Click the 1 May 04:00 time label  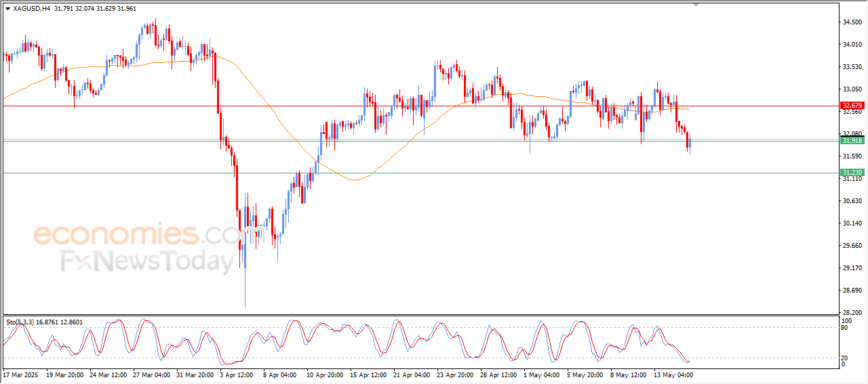540,374
